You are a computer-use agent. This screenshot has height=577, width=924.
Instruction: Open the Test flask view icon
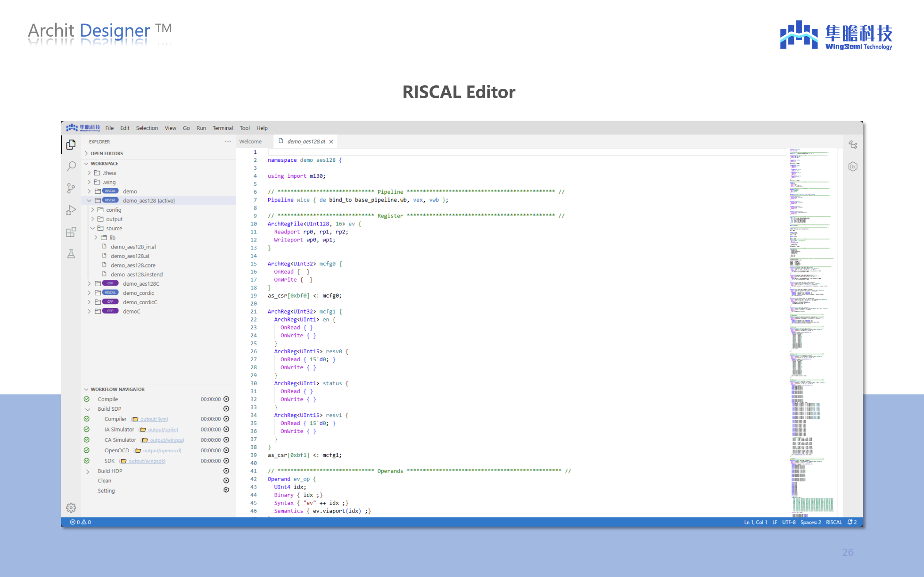[71, 254]
